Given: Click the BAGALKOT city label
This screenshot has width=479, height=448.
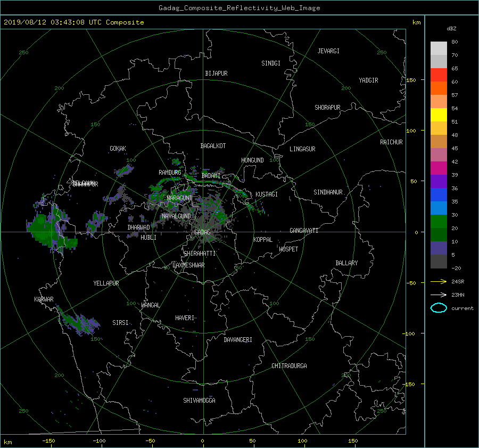Looking at the screenshot, I should click(x=213, y=146).
